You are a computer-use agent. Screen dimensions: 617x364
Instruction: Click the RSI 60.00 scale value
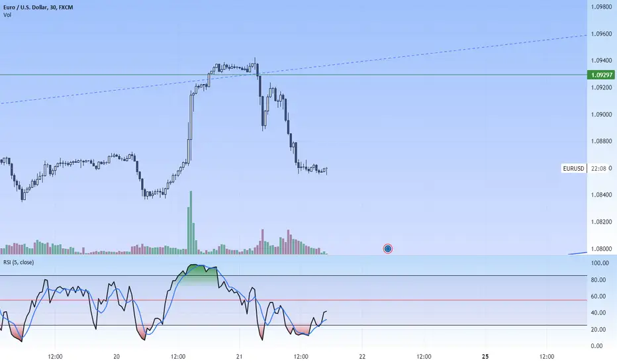click(x=598, y=296)
